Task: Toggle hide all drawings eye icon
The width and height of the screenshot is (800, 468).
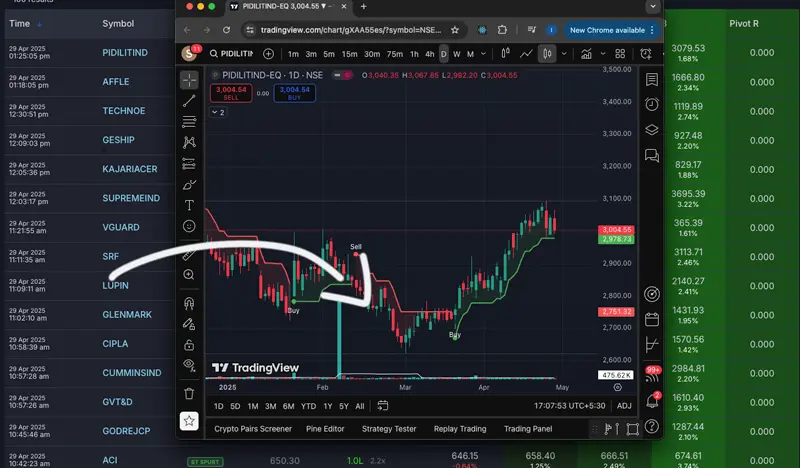Action: click(x=189, y=365)
